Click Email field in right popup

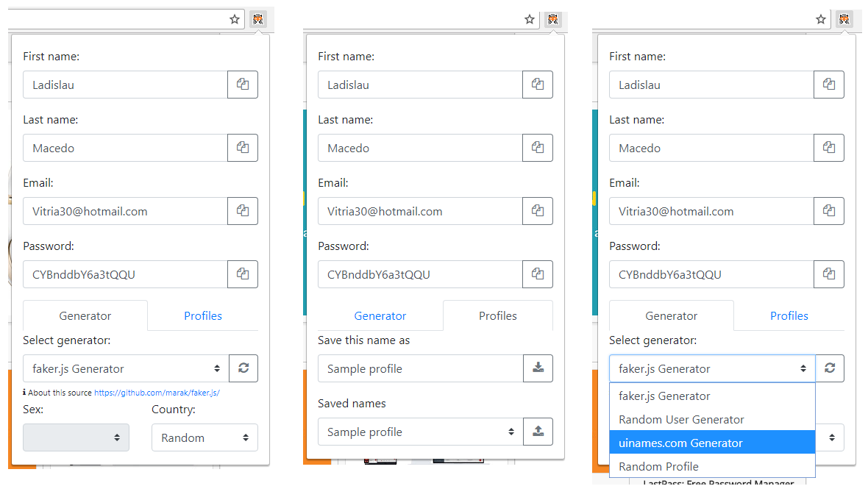click(711, 211)
